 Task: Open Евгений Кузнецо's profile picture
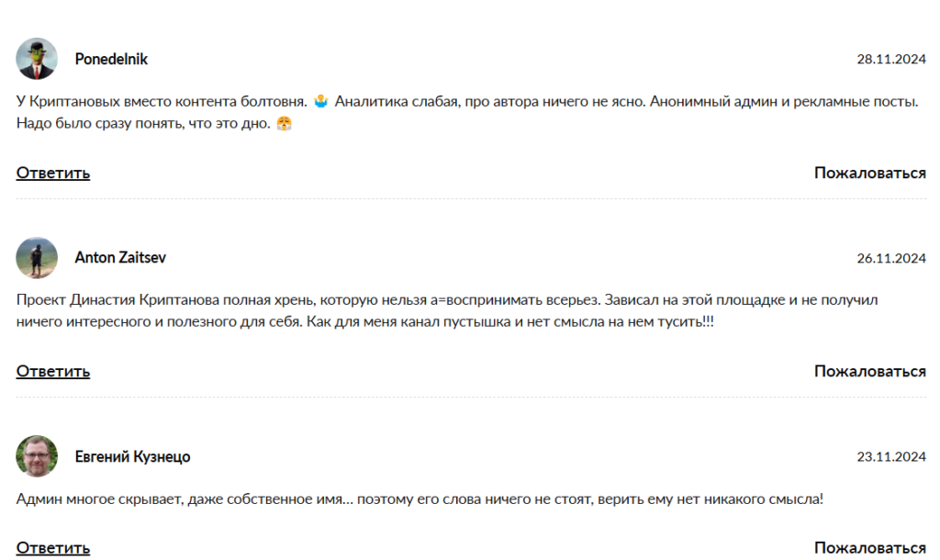tap(37, 456)
